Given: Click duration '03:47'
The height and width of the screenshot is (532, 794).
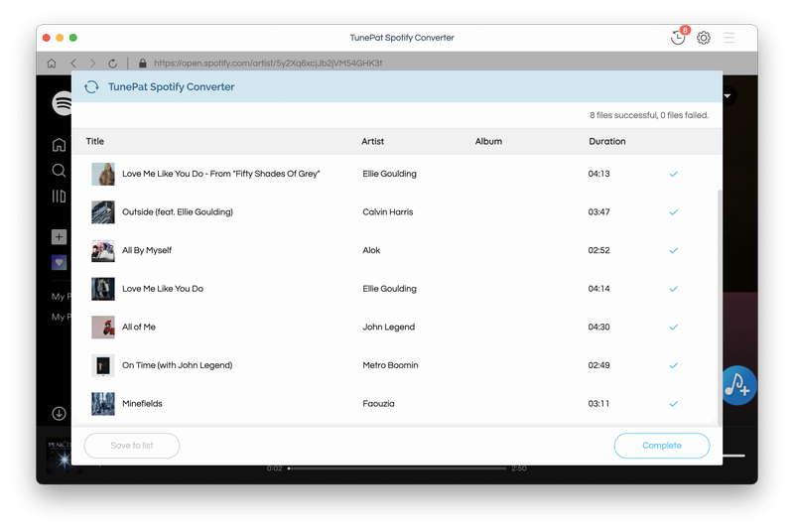Looking at the screenshot, I should [x=598, y=212].
